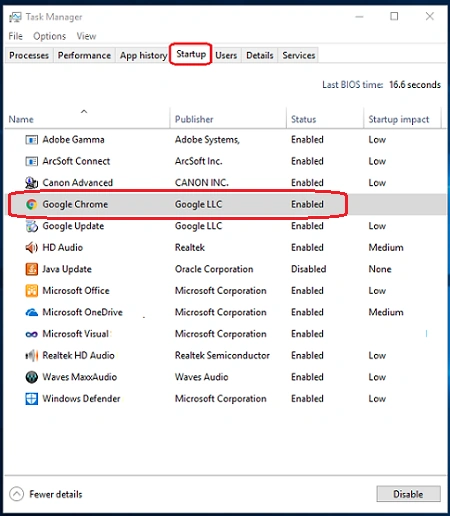
Task: Select the Canon Advanced icon
Action: tap(32, 183)
